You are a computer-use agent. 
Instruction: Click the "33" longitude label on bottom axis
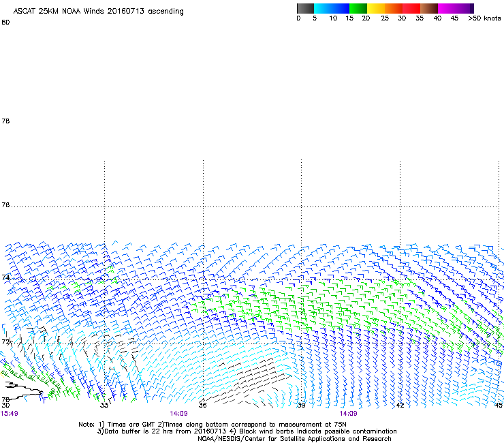pyautogui.click(x=104, y=405)
